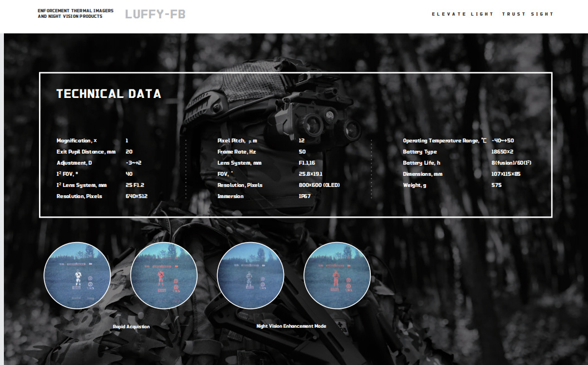Click the '800×600 (OLED)' value

coord(319,185)
